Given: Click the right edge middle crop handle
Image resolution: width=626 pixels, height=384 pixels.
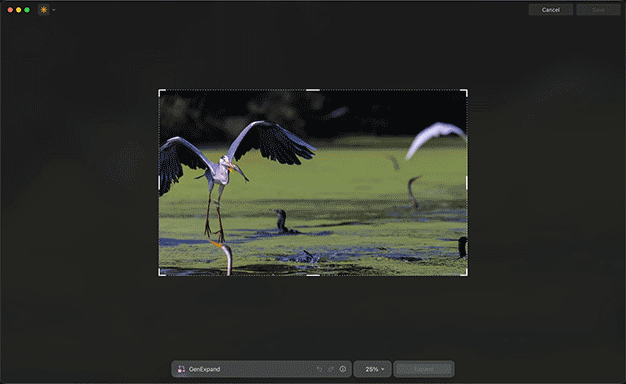Looking at the screenshot, I should [x=466, y=183].
